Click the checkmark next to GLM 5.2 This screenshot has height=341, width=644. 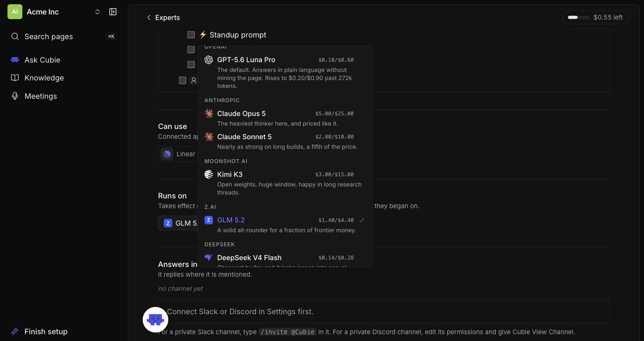(x=362, y=220)
